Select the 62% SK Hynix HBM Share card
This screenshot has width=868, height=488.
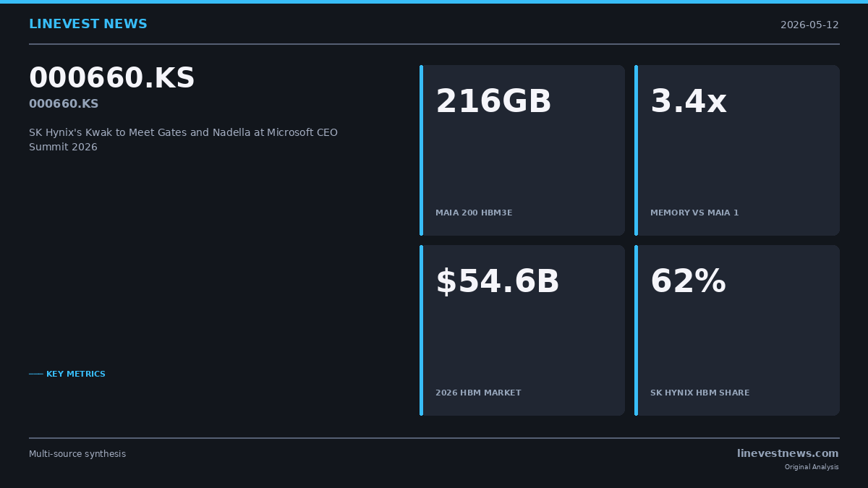(x=737, y=330)
